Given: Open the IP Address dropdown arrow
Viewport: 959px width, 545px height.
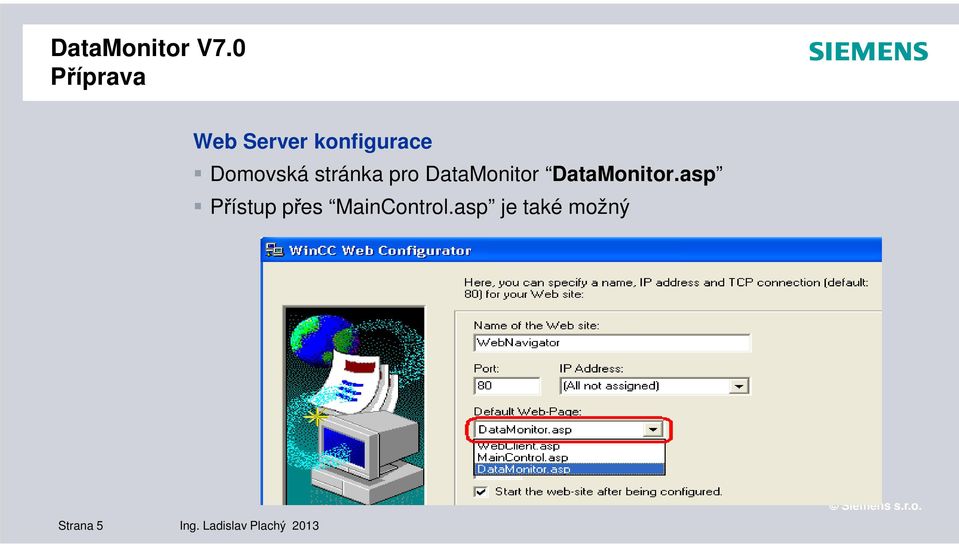Looking at the screenshot, I should tap(739, 386).
